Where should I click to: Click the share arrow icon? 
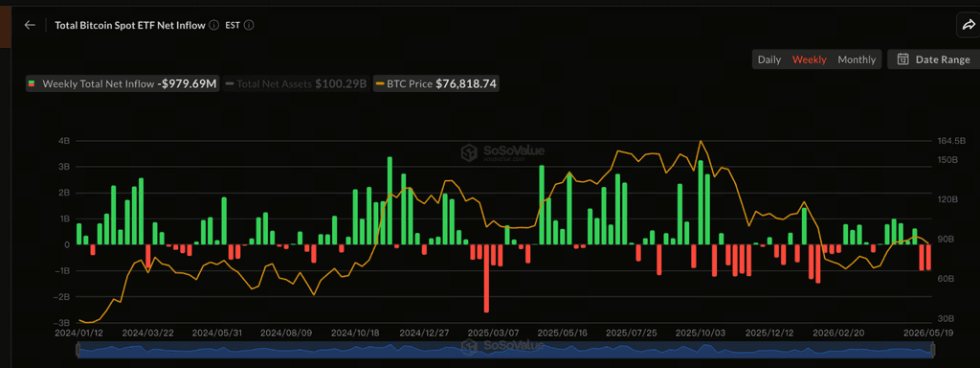tap(969, 25)
